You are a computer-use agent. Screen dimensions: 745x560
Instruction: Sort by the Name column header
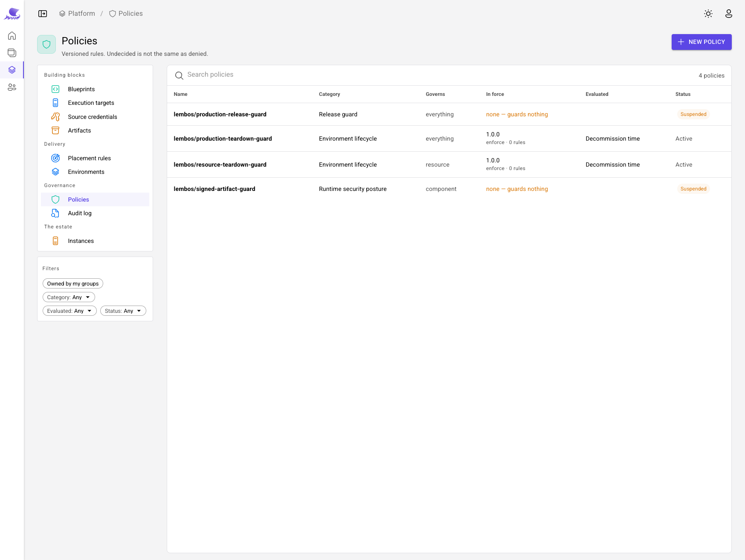(x=180, y=94)
